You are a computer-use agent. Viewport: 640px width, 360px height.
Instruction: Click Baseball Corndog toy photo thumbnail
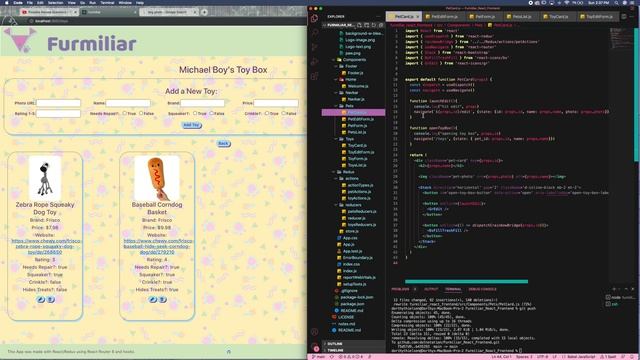[x=157, y=178]
